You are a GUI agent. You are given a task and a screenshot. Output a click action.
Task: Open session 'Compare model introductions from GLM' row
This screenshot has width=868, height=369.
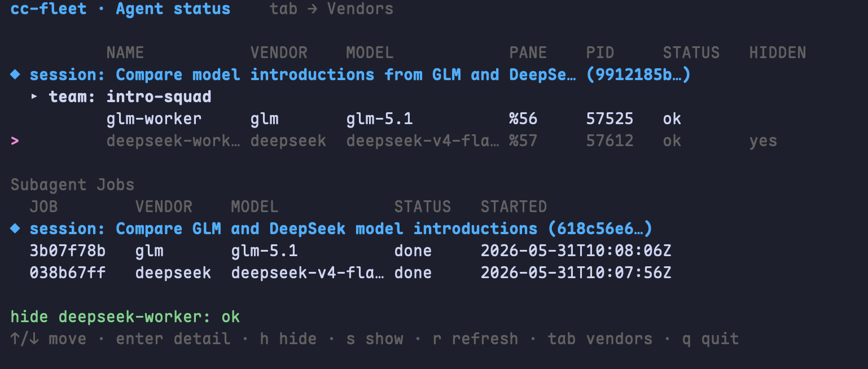click(x=350, y=74)
